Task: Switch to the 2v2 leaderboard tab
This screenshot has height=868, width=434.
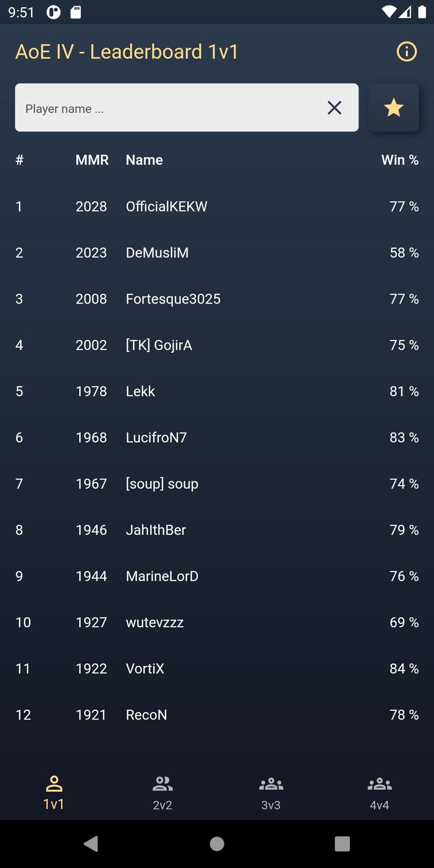Action: tap(163, 792)
